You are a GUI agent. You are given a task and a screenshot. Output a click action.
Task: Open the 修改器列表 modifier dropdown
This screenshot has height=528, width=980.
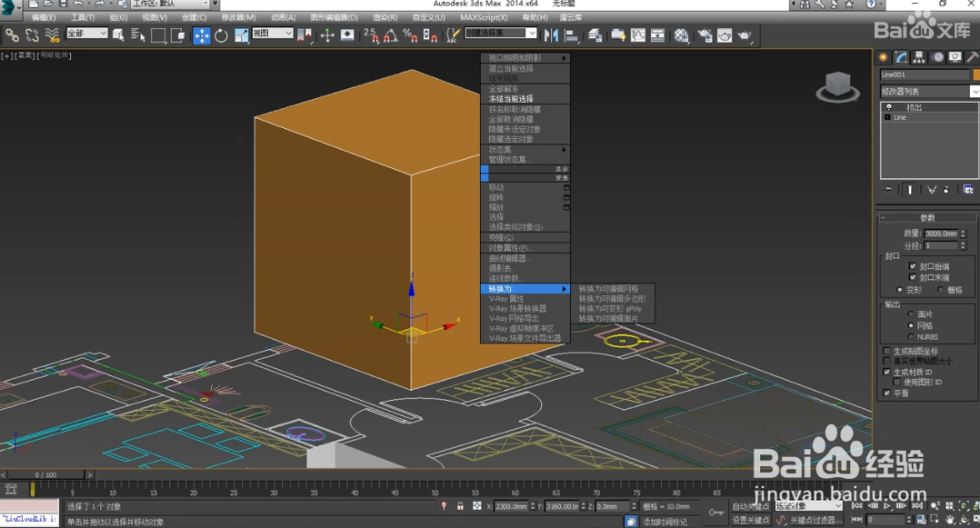point(929,91)
